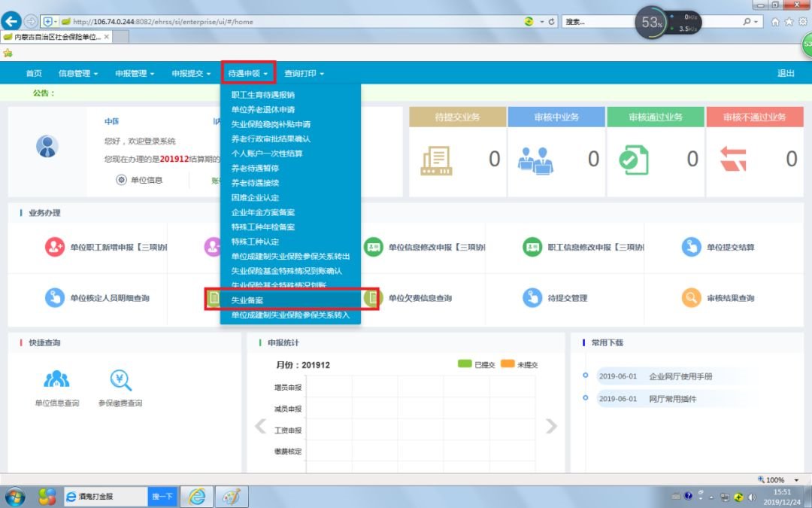
Task: Choose 职工生育待遇报销 menu entry
Action: (263, 95)
